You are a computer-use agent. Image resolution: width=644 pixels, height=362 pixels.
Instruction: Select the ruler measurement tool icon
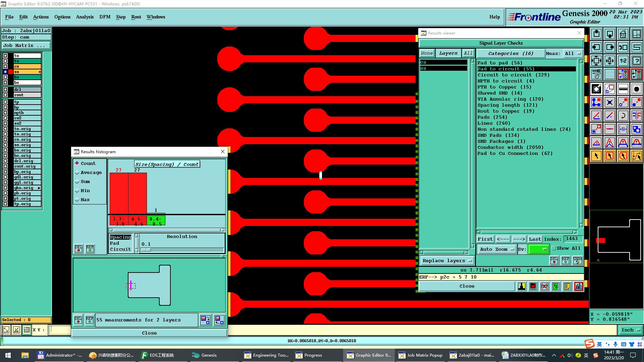click(623, 89)
